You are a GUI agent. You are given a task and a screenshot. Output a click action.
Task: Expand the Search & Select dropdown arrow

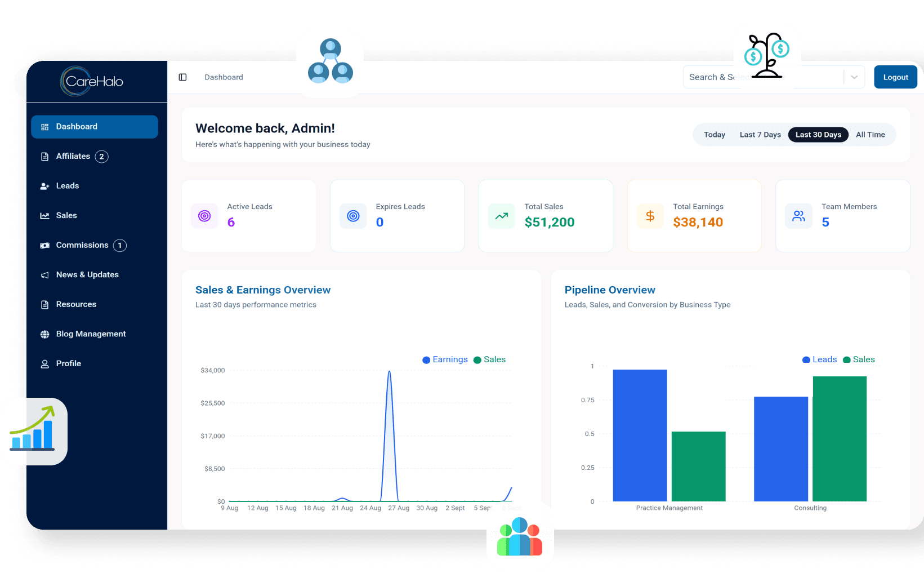pyautogui.click(x=854, y=77)
